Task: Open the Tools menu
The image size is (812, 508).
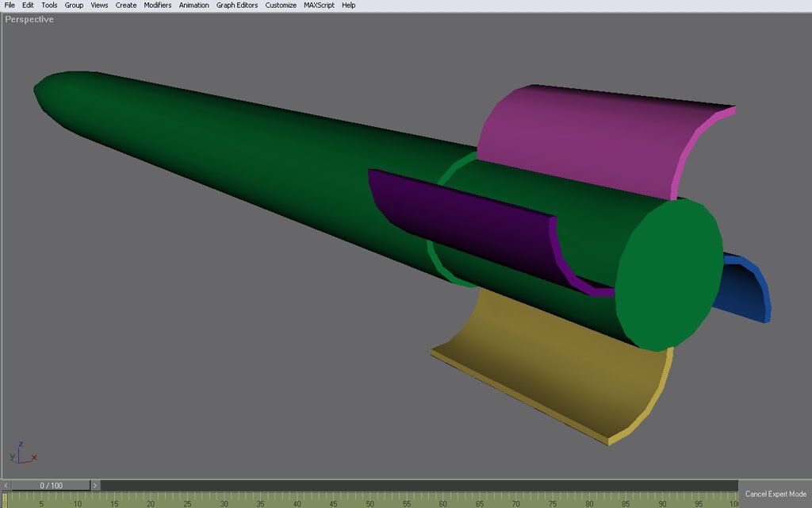Action: tap(49, 6)
